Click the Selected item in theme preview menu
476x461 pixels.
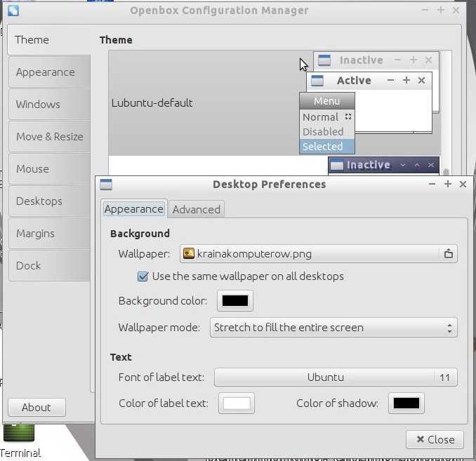point(327,147)
